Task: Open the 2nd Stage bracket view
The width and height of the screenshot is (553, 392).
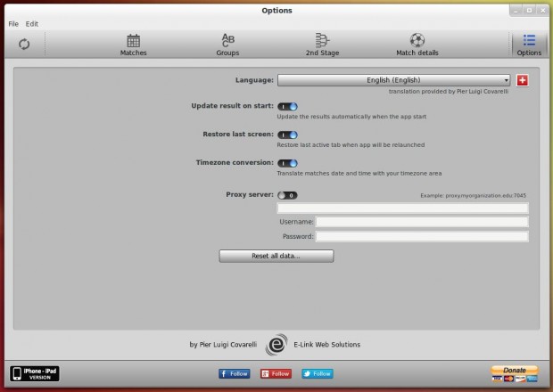Action: pyautogui.click(x=322, y=45)
